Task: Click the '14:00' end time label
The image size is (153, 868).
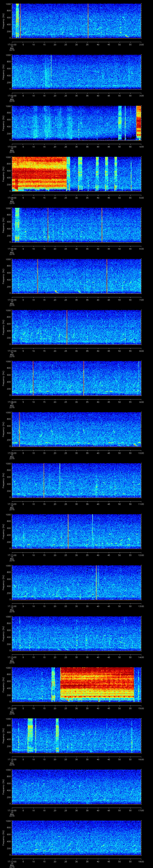Action: (x=141, y=657)
